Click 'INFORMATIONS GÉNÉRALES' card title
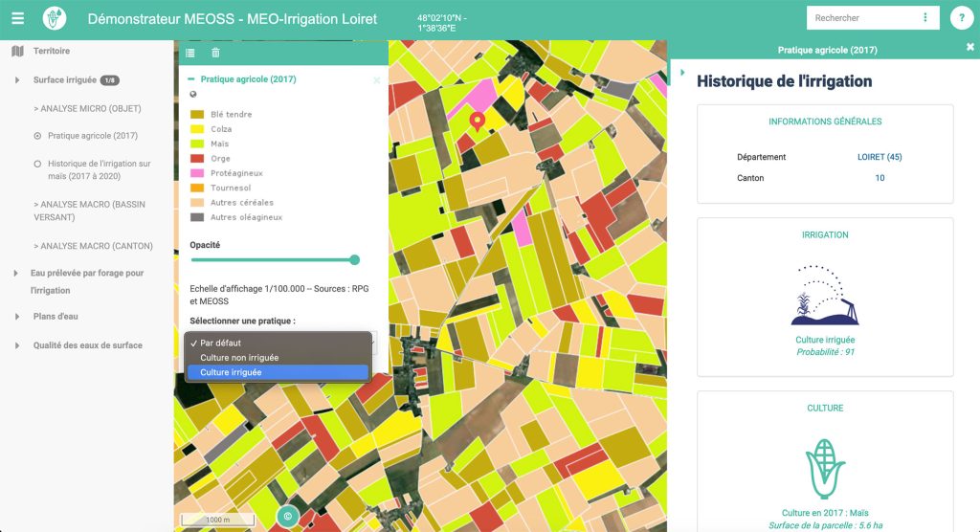The height and width of the screenshot is (532, 980). (825, 122)
